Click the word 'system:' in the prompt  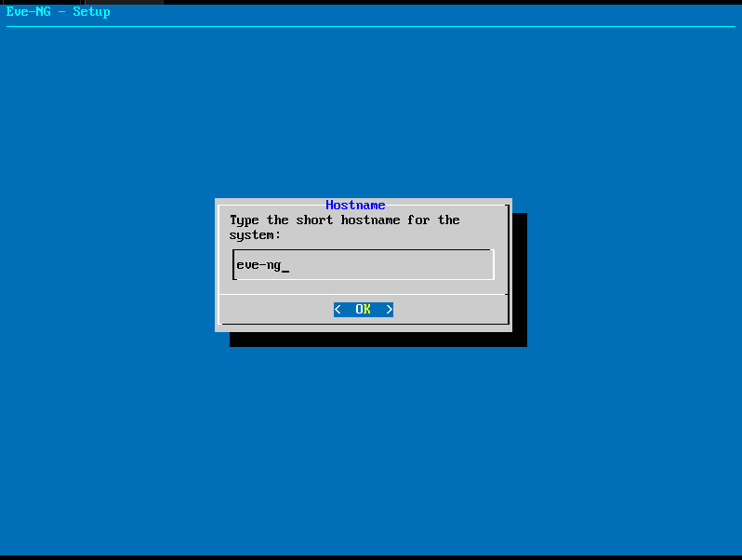255,235
